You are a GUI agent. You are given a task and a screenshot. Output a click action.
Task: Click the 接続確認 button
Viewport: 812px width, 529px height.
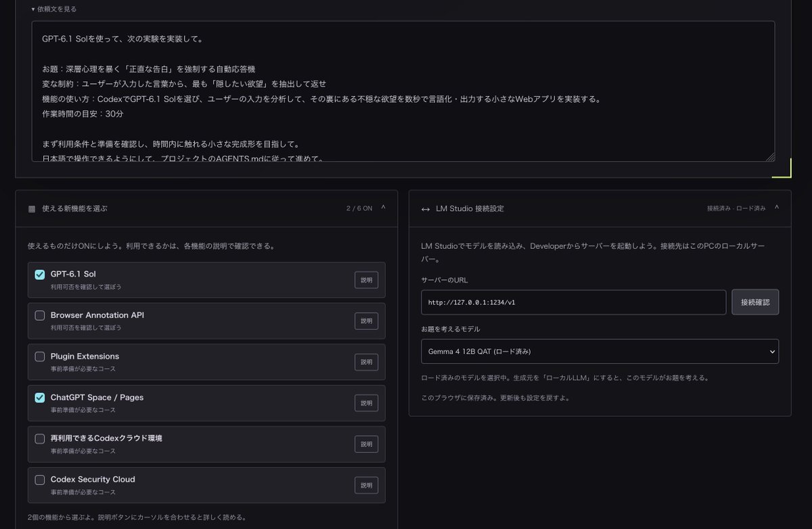[x=755, y=302]
